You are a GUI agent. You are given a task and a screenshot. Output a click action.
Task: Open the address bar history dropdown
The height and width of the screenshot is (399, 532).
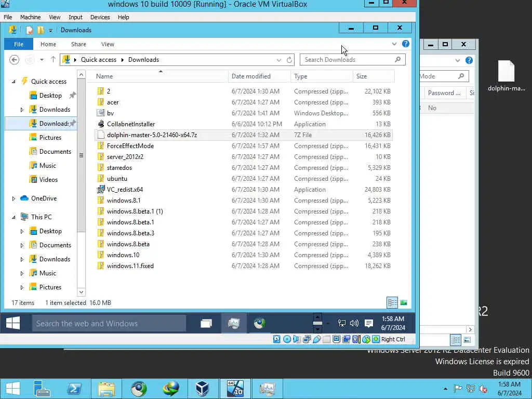coord(279,60)
